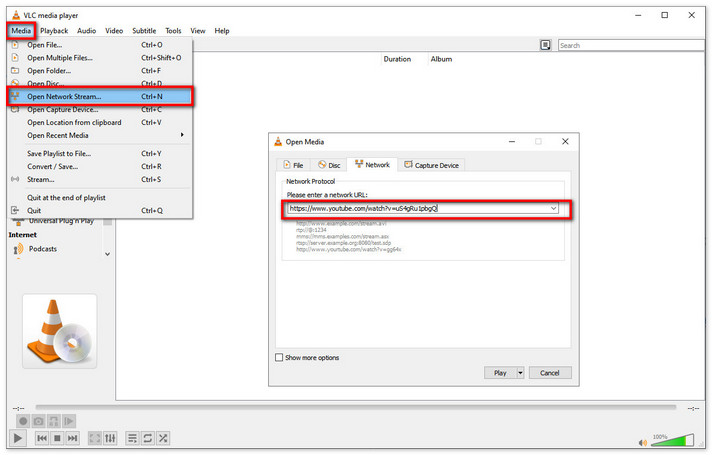Open the Tools menu

[x=173, y=31]
